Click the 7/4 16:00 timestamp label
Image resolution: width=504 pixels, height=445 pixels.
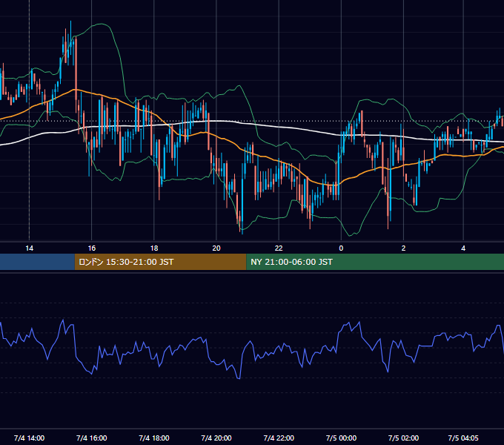click(x=92, y=438)
